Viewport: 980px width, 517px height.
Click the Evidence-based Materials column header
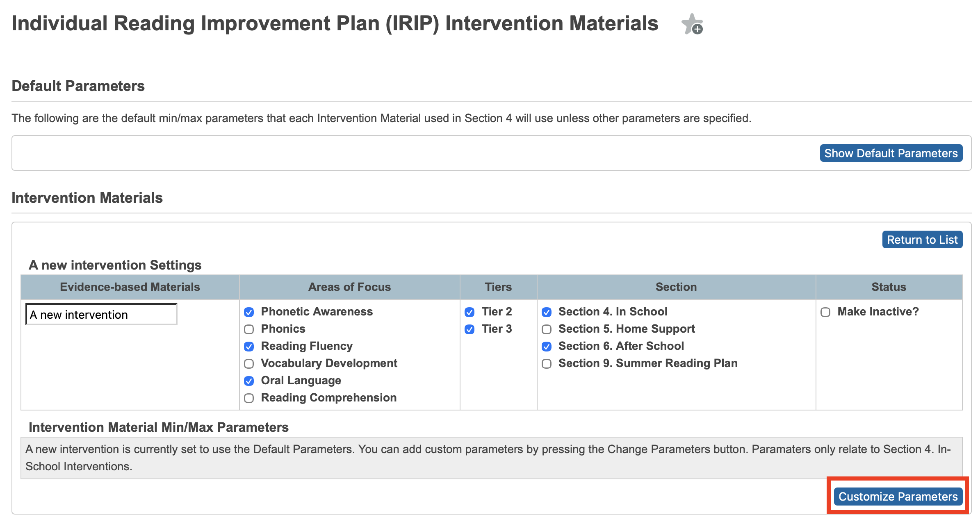pyautogui.click(x=130, y=287)
